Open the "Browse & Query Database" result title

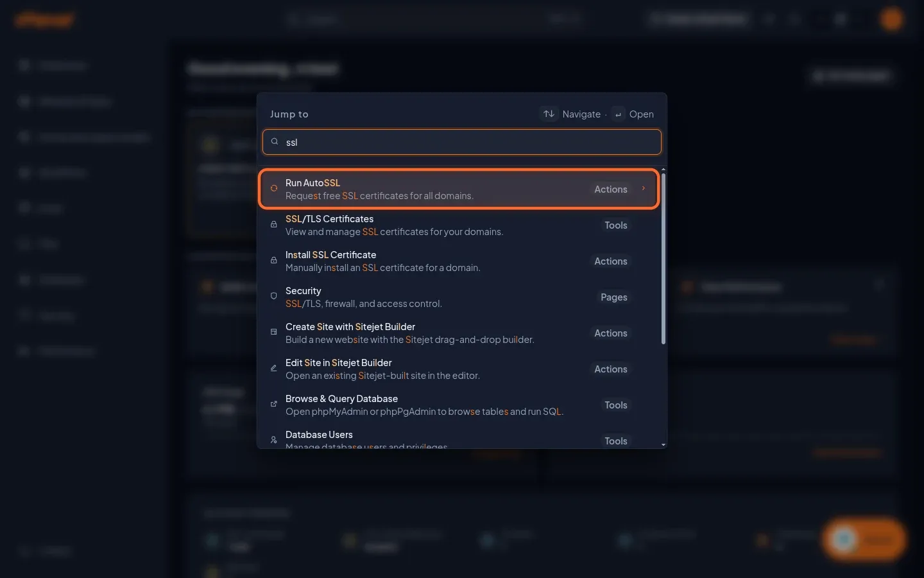pyautogui.click(x=341, y=399)
